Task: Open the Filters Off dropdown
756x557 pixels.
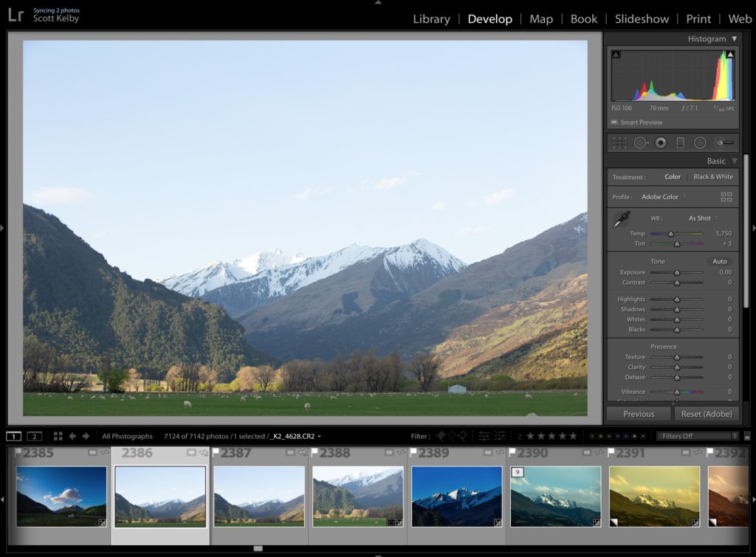Action: (x=697, y=436)
